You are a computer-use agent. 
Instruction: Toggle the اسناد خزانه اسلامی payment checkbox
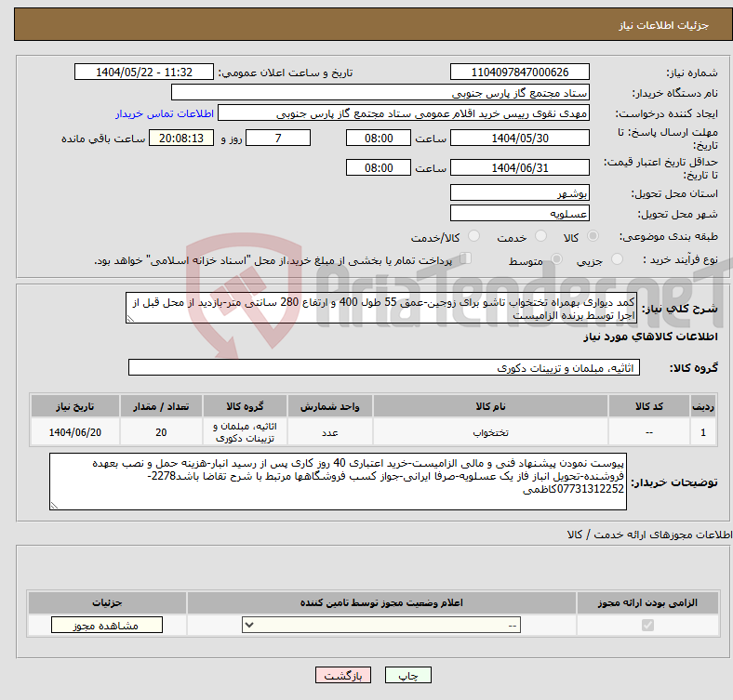pyautogui.click(x=466, y=259)
